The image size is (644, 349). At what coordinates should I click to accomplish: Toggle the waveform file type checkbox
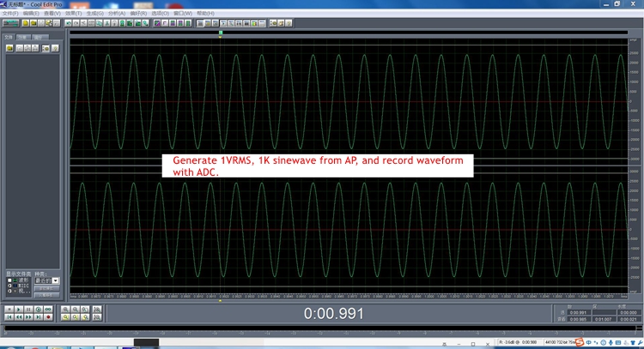click(x=9, y=280)
